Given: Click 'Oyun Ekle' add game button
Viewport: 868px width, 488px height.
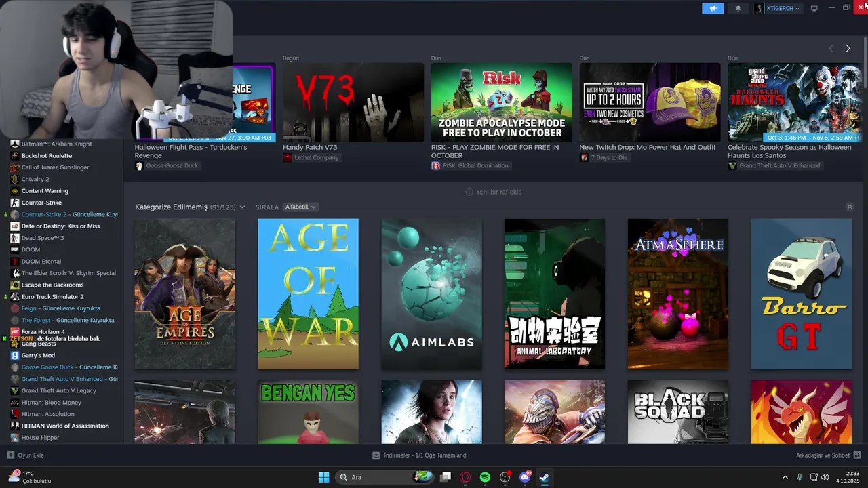Looking at the screenshot, I should pyautogui.click(x=25, y=455).
